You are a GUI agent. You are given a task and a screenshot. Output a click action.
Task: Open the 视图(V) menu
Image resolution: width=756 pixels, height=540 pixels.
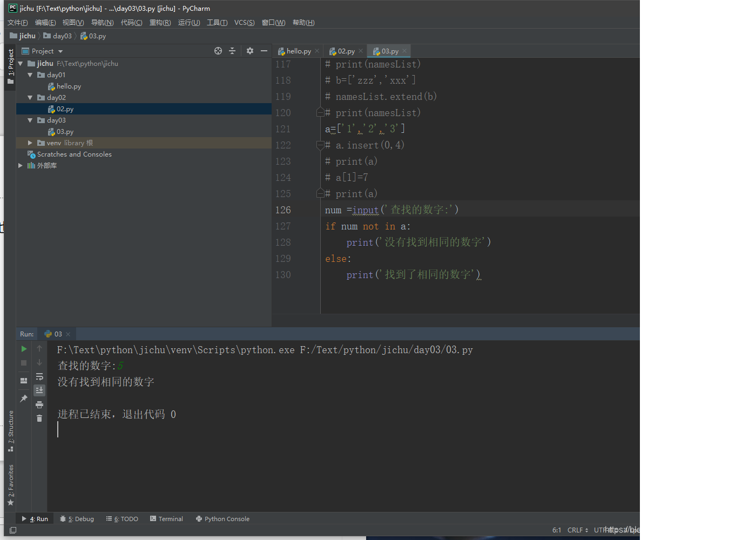click(x=73, y=23)
